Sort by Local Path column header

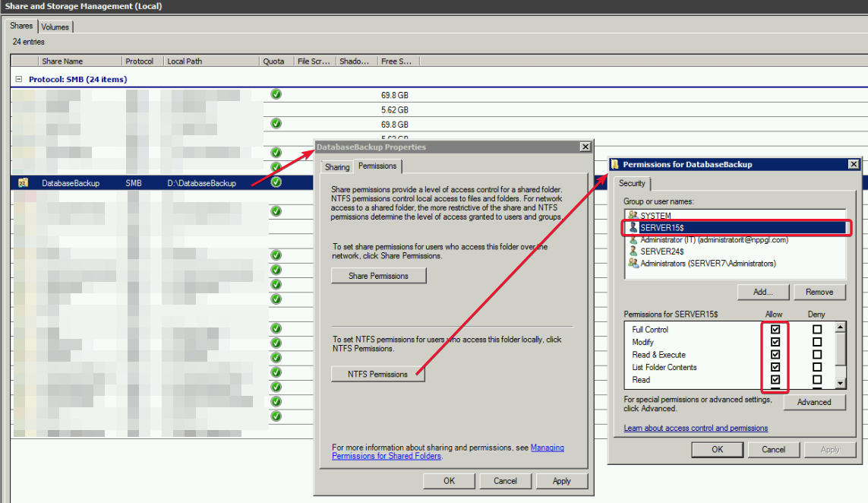pyautogui.click(x=211, y=61)
